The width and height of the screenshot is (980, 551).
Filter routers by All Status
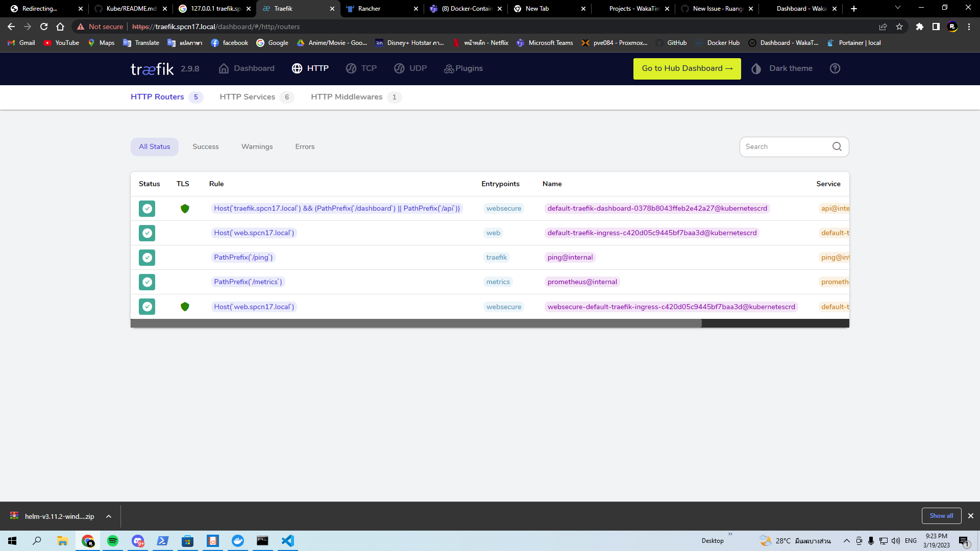(x=155, y=147)
